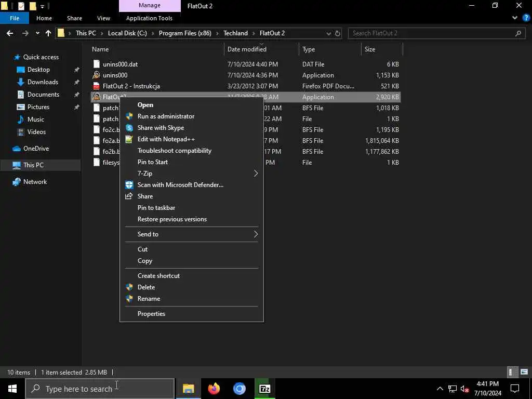
Task: Sort by Type column header
Action: point(330,49)
